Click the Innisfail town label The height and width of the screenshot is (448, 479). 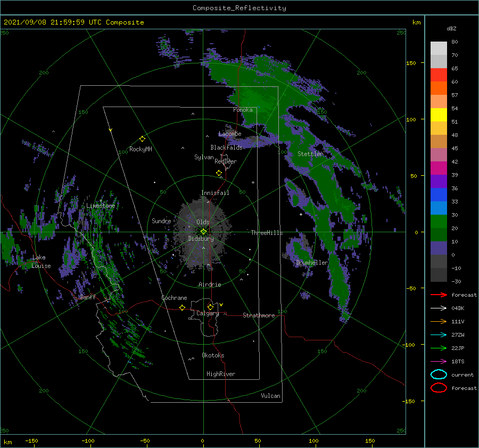215,193
